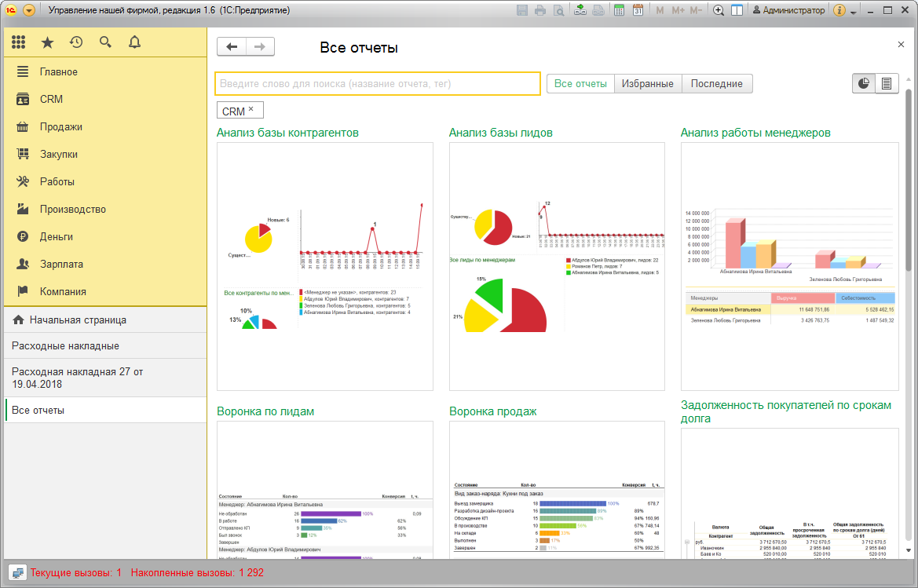Open the info icon near Администратор
The width and height of the screenshot is (918, 588).
coord(839,10)
